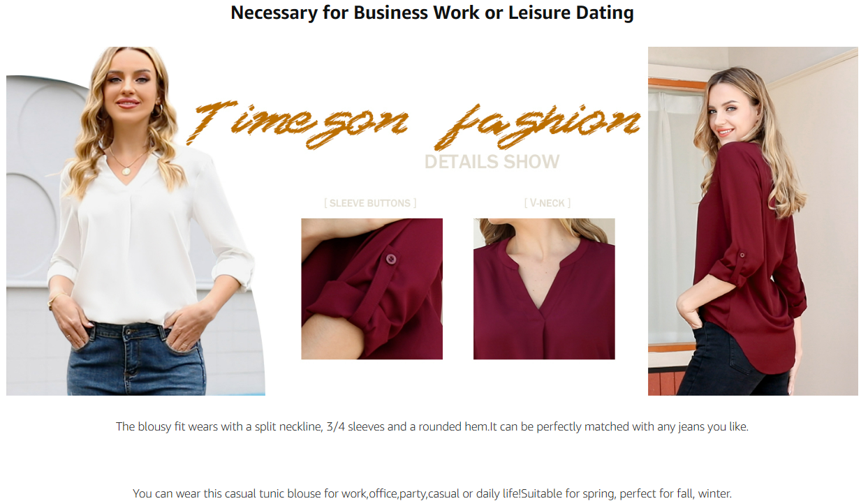
Task: Click the DETAILS SHOW heading
Action: [492, 162]
